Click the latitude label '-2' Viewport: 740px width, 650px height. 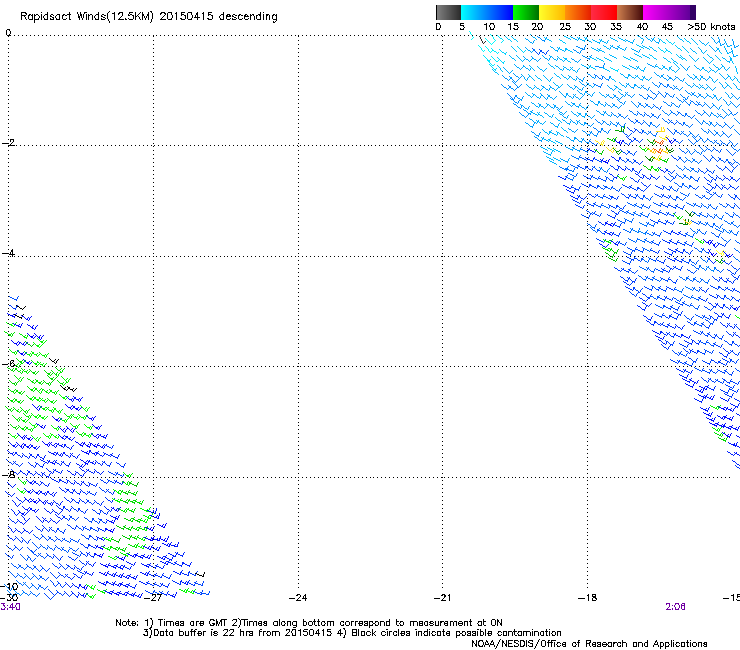click(x=9, y=143)
